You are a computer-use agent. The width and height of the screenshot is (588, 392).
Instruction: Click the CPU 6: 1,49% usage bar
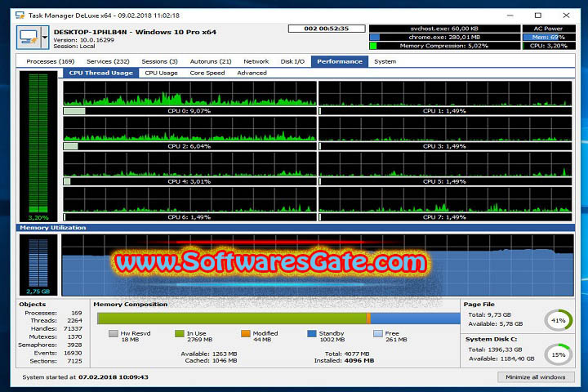click(x=189, y=217)
